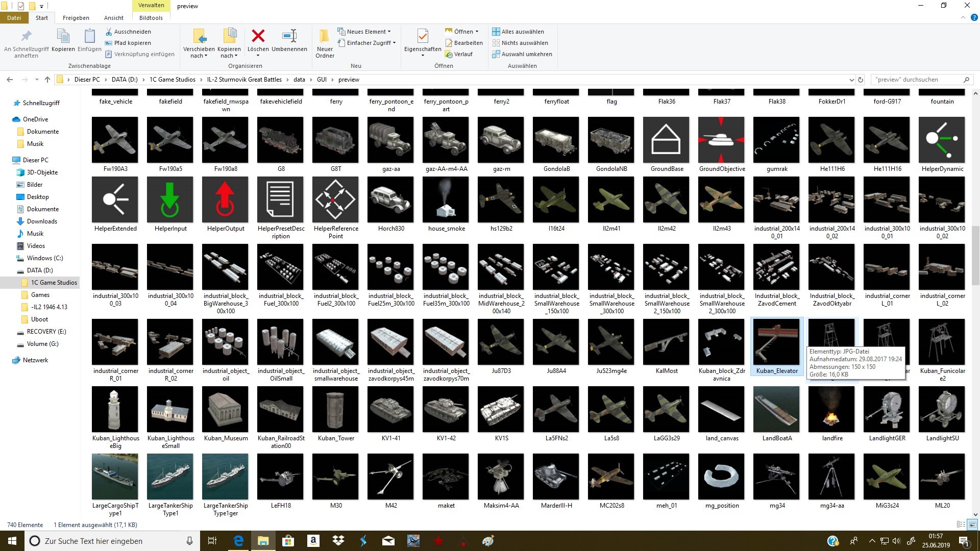Create a folder with Neuer Ordner icon
The width and height of the screenshot is (980, 551).
(x=324, y=36)
